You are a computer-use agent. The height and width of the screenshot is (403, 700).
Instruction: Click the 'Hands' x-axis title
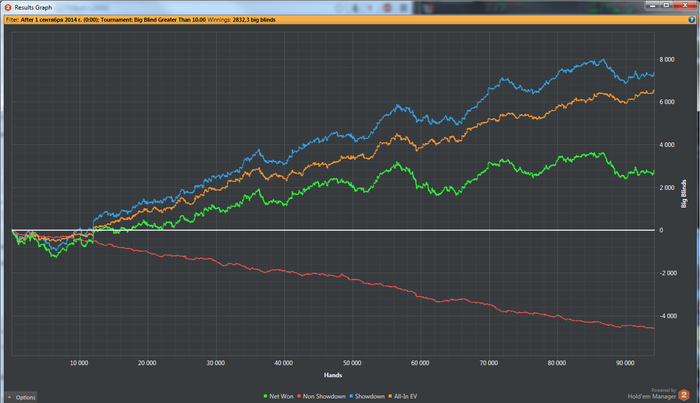[333, 375]
